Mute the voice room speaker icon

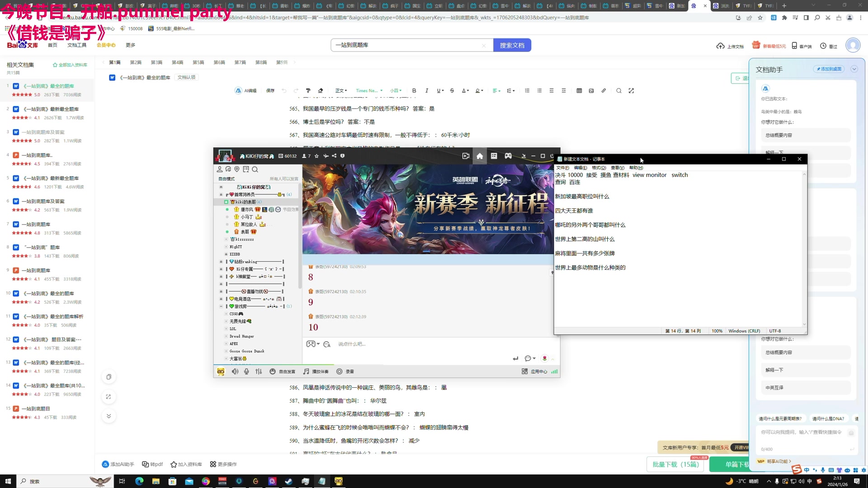[x=235, y=371]
